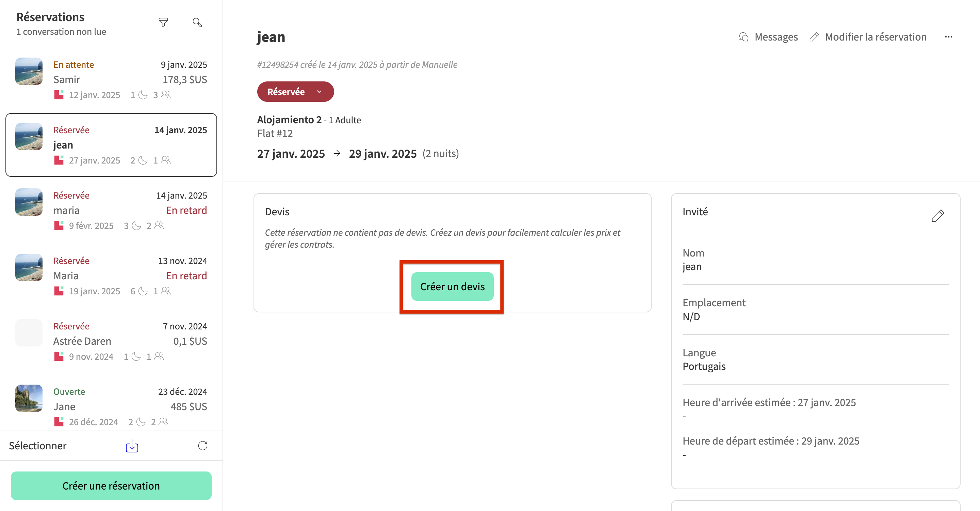
Task: Open Messages for jean's reservation
Action: point(768,36)
